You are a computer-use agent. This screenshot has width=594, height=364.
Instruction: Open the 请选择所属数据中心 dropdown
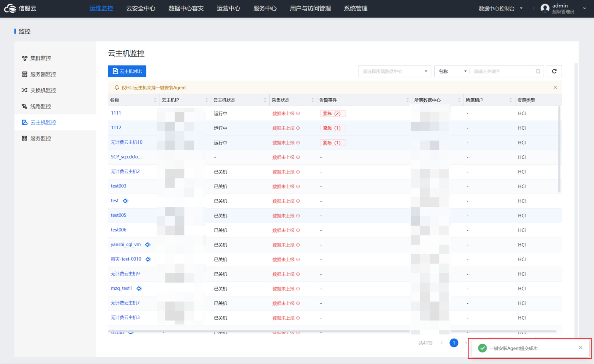pos(395,71)
